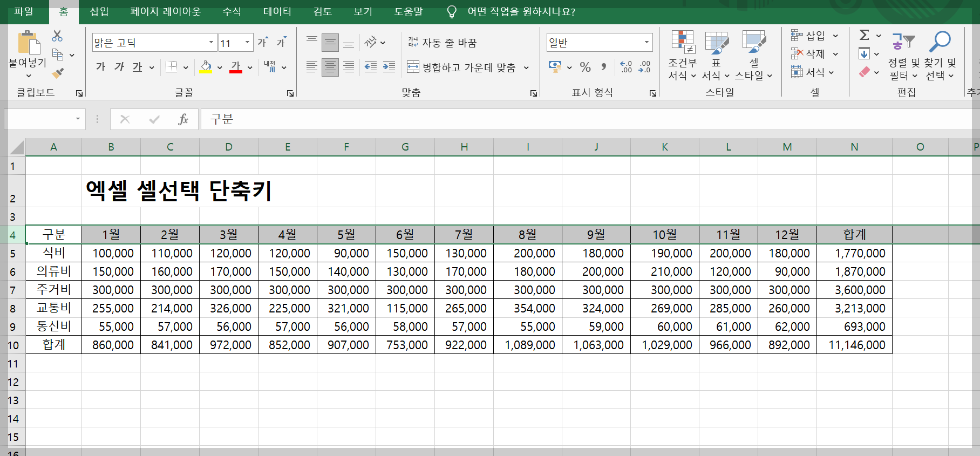This screenshot has height=456, width=980.
Task: Click the increase decimal icon
Action: pyautogui.click(x=626, y=67)
